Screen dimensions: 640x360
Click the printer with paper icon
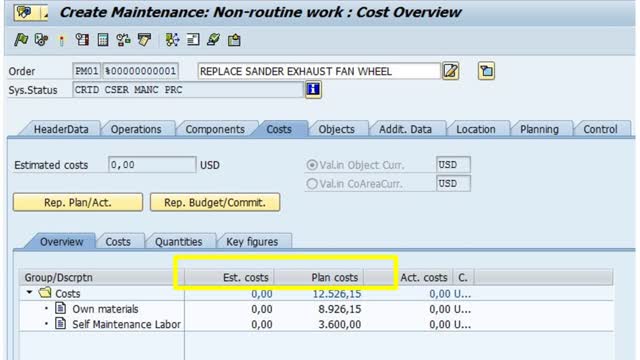tap(144, 40)
